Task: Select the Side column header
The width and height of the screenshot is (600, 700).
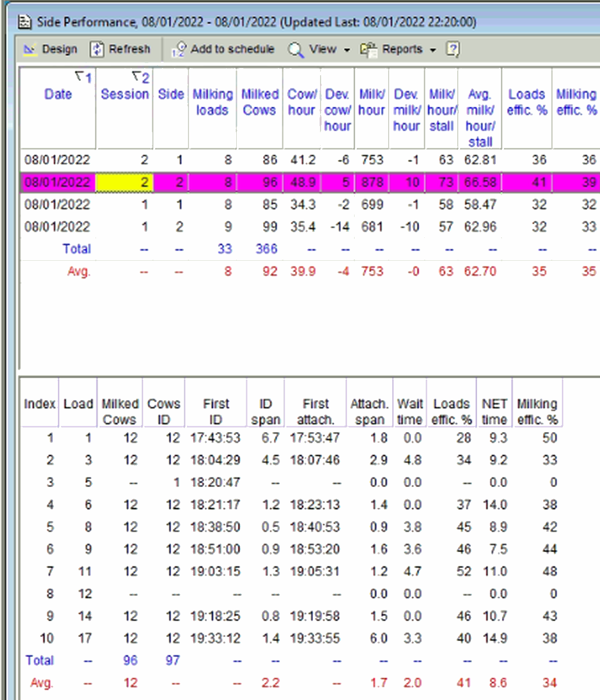Action: pyautogui.click(x=171, y=94)
